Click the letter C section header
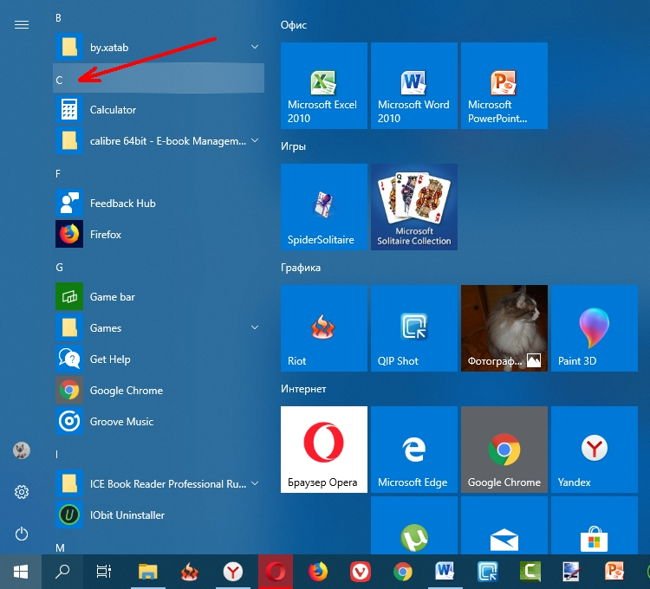650x589 pixels. 159,79
